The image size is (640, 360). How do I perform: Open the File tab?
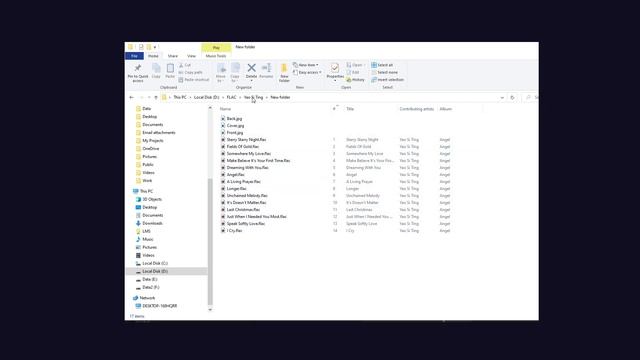coord(134,56)
